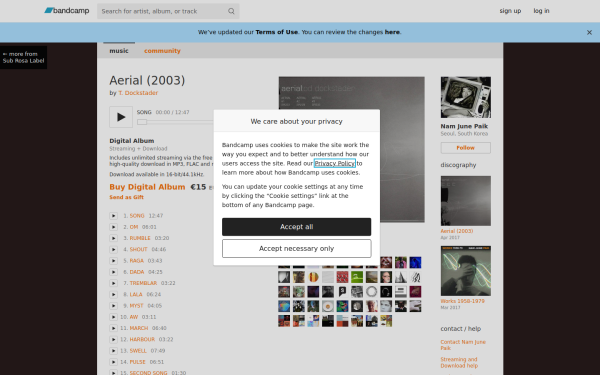Open the RUMBLE track title link
The height and width of the screenshot is (375, 600).
pos(140,238)
